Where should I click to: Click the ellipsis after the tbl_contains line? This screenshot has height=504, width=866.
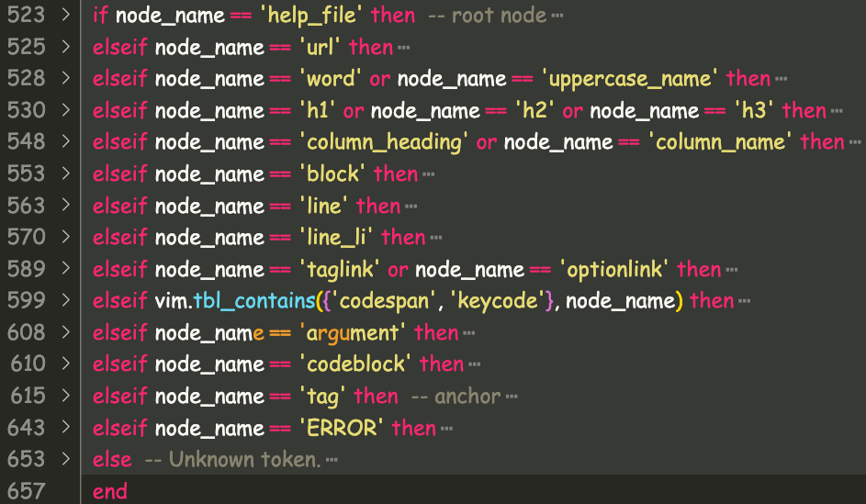click(745, 302)
